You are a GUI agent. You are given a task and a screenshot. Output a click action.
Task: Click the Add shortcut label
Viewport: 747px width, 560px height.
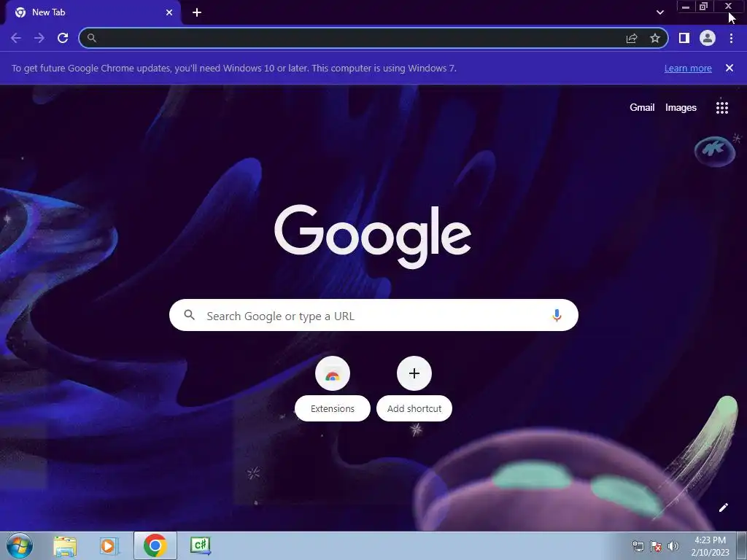tap(414, 408)
